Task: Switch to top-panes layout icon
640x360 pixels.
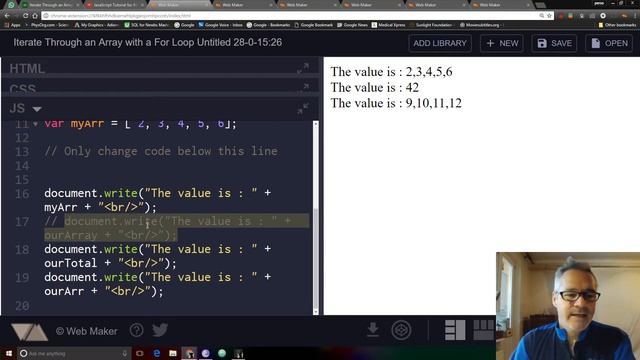Action: pos(484,330)
